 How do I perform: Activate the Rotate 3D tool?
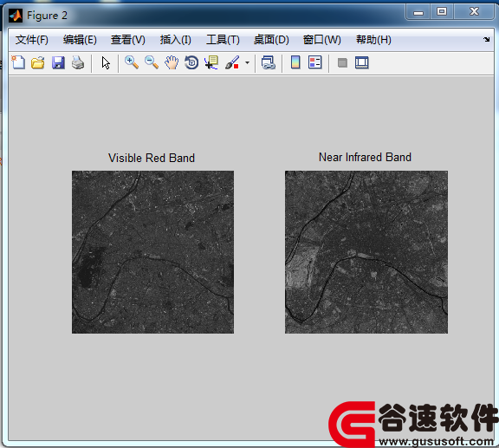click(191, 62)
